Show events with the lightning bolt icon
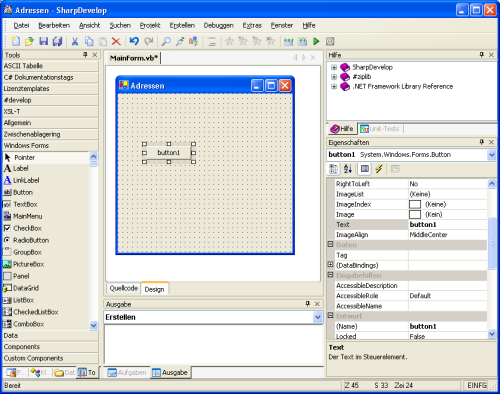 click(x=379, y=169)
